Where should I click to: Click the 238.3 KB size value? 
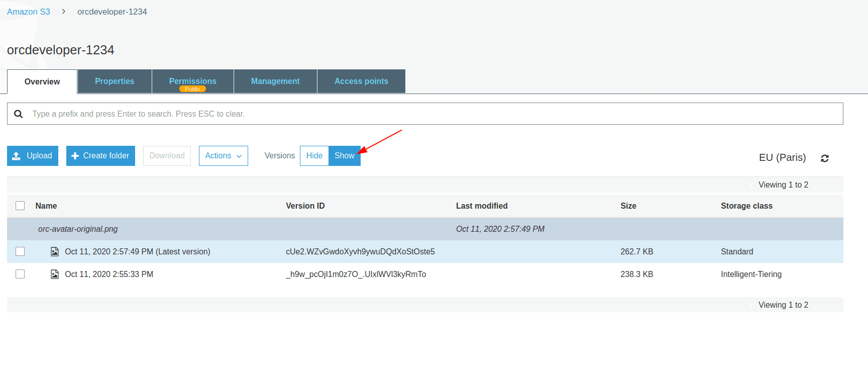(x=636, y=274)
